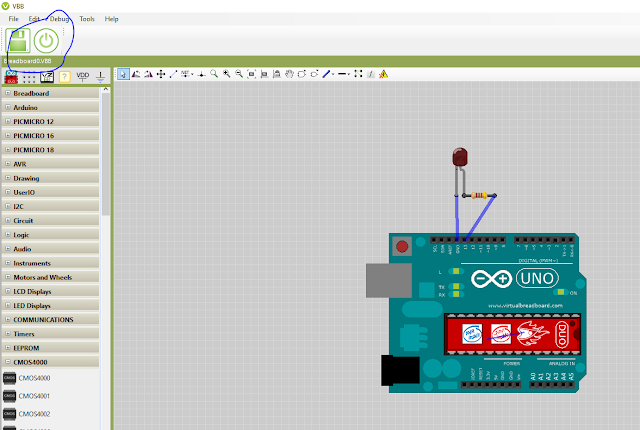The image size is (640, 430).
Task: Select the CMOS4001 component item
Action: pos(27,396)
